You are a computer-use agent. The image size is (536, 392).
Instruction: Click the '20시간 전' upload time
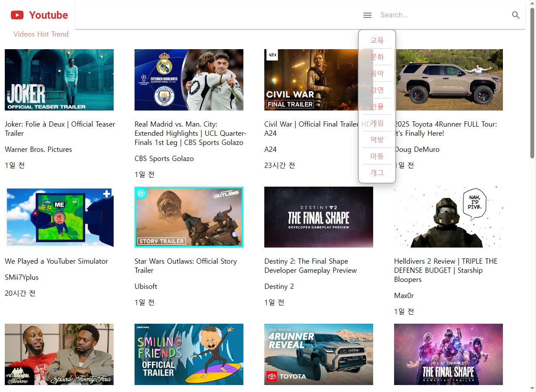point(20,293)
